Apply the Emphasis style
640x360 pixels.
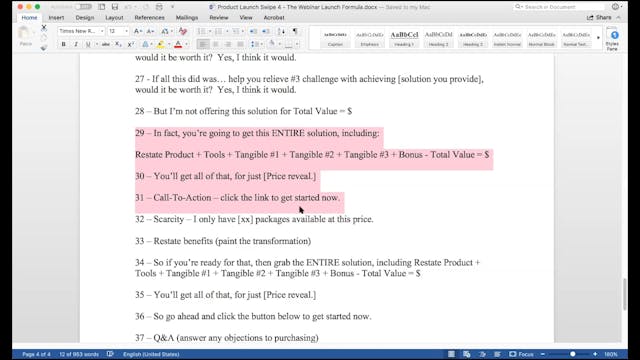(369, 39)
